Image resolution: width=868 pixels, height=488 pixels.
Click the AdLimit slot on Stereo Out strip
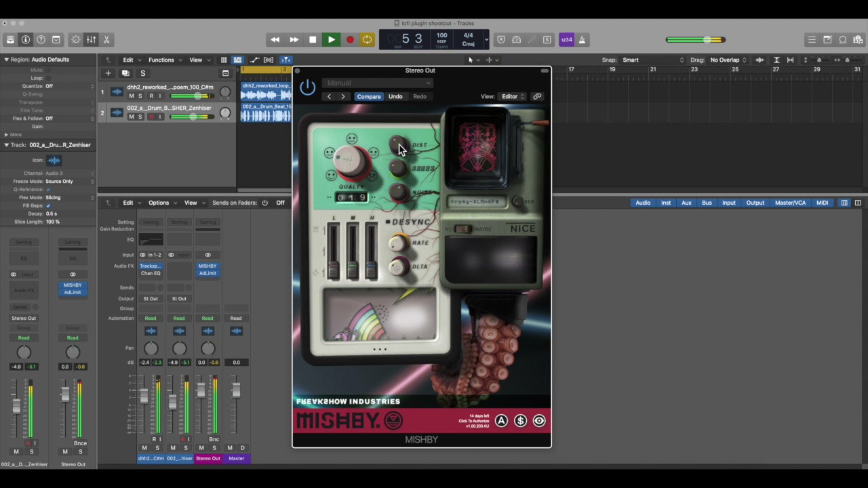208,273
